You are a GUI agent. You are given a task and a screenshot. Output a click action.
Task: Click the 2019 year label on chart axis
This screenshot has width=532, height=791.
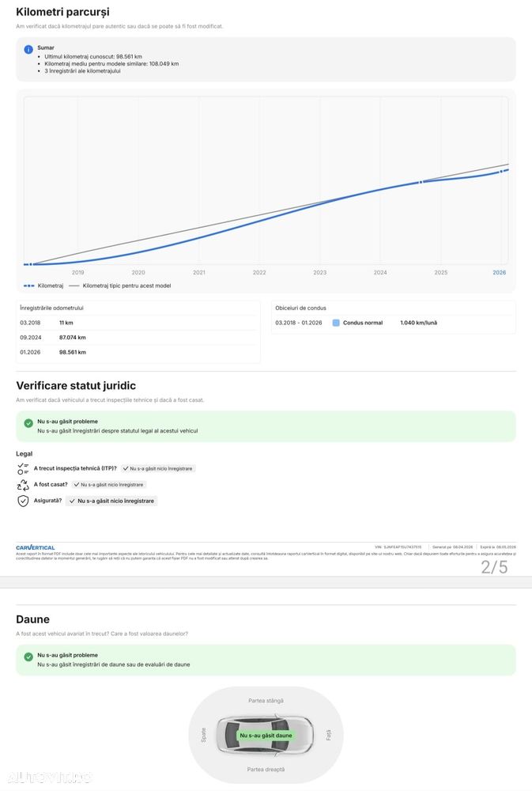coord(77,272)
